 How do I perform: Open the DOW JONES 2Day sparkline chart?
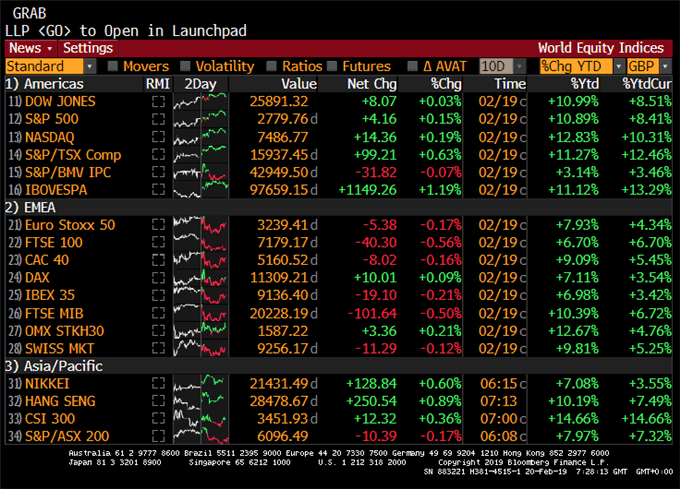tap(200, 101)
